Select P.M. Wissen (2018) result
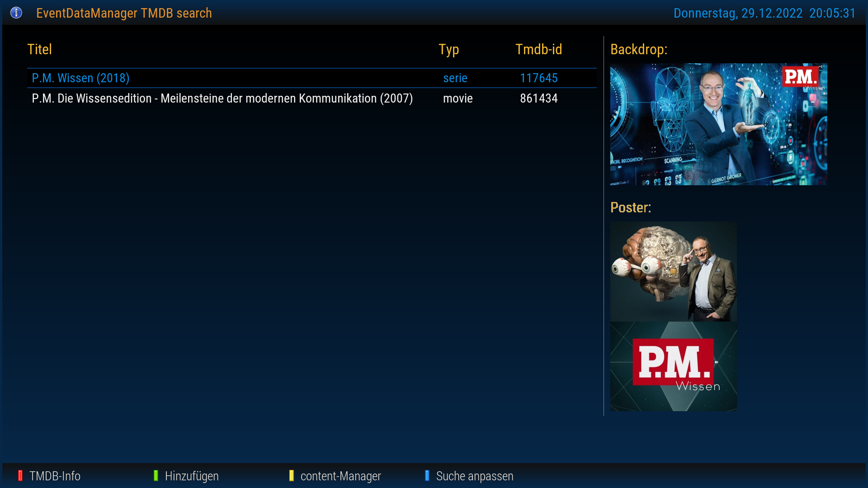Viewport: 868px width, 488px height. click(80, 78)
